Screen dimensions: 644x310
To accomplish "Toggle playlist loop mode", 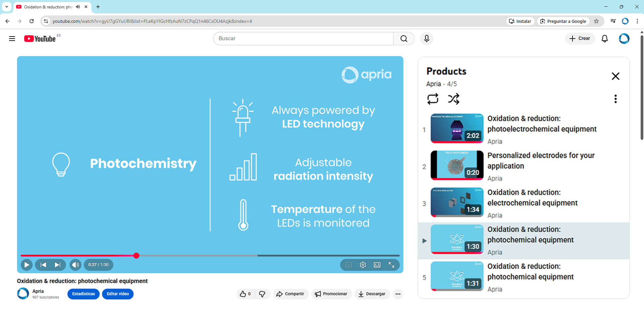I will (x=432, y=99).
